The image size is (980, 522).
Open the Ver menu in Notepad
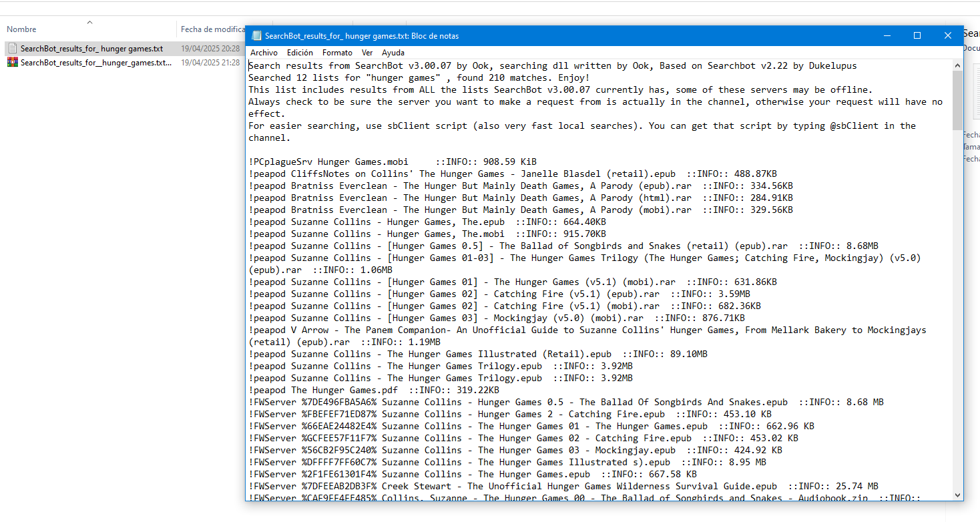pos(367,53)
